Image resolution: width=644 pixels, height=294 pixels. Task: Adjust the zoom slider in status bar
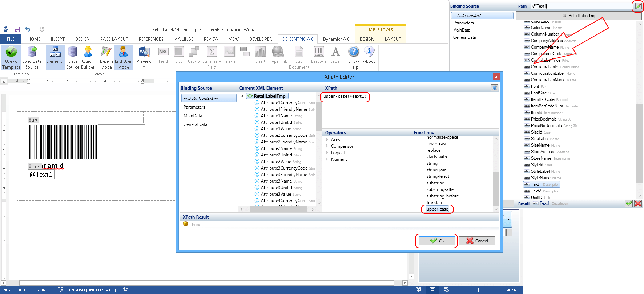[479, 290]
